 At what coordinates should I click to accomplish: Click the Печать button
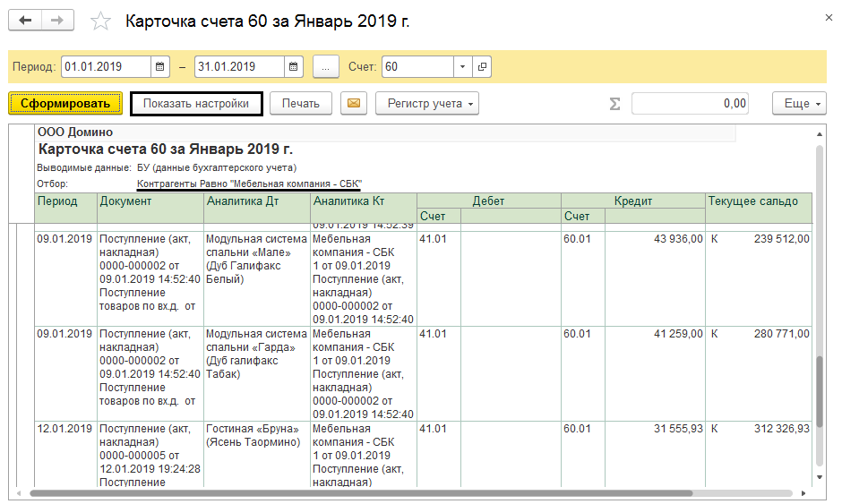(x=301, y=104)
